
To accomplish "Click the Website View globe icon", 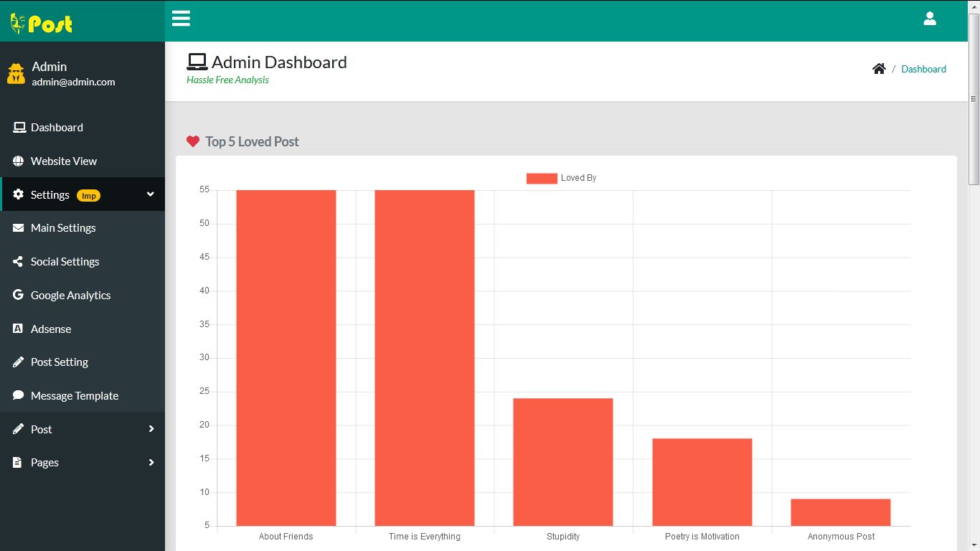I will tap(18, 161).
